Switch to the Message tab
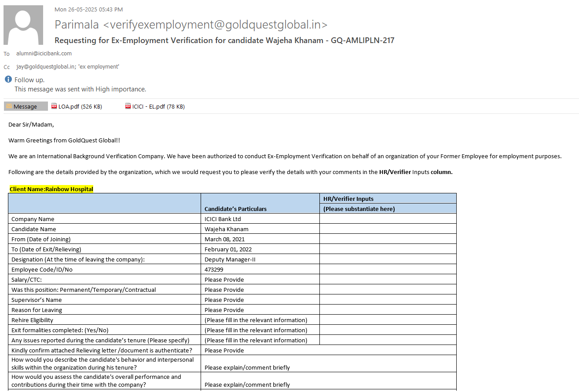The image size is (579, 392). (26, 106)
